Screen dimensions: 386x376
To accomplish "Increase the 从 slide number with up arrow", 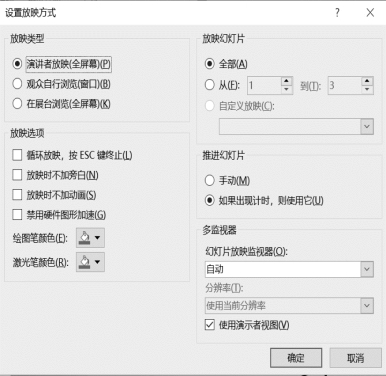I will (286, 81).
